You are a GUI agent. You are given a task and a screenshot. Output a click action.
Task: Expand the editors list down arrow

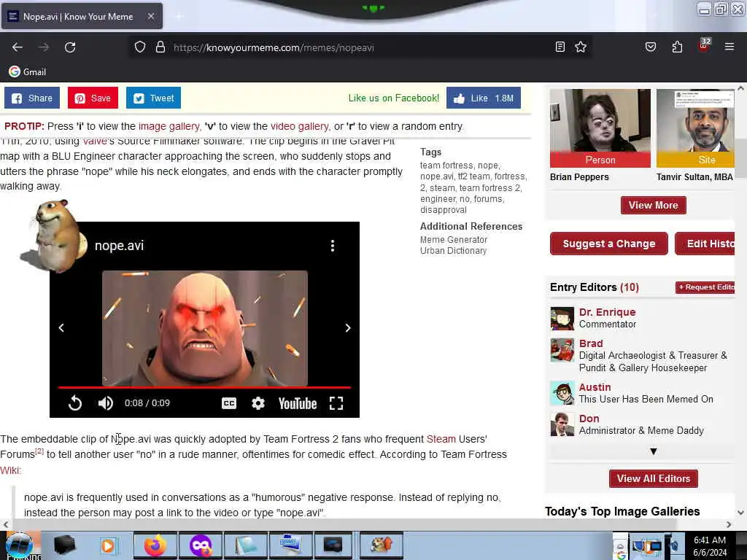(653, 451)
